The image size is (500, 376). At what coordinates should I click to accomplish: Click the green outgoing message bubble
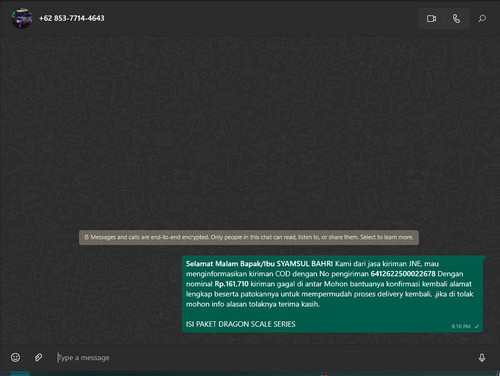tap(333, 294)
